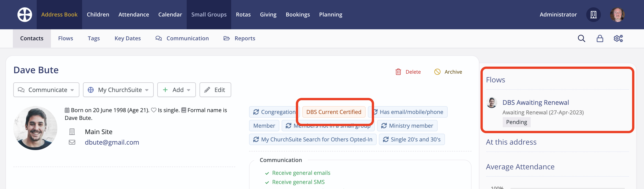Open the Planning module
Image resolution: width=644 pixels, height=189 pixels.
point(330,14)
